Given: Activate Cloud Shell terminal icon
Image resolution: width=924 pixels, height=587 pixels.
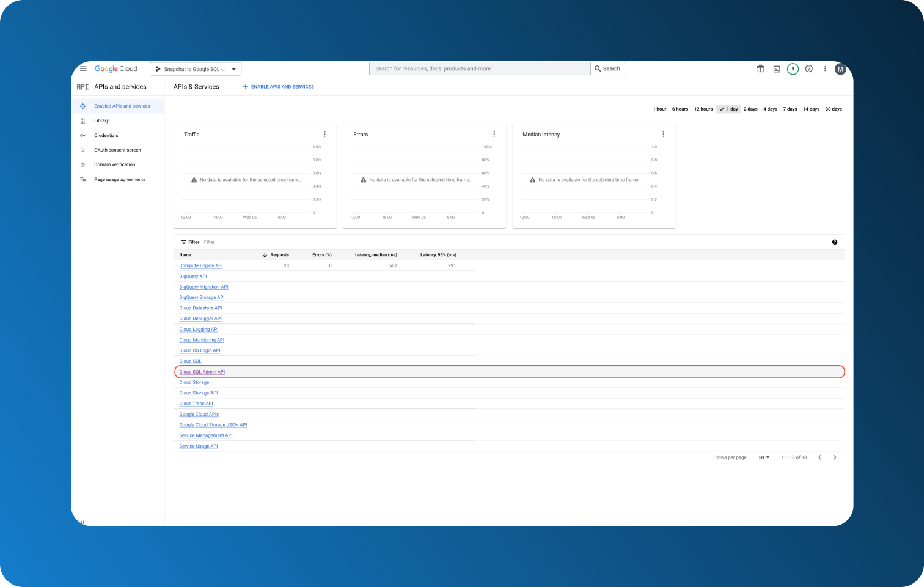Looking at the screenshot, I should tap(777, 69).
